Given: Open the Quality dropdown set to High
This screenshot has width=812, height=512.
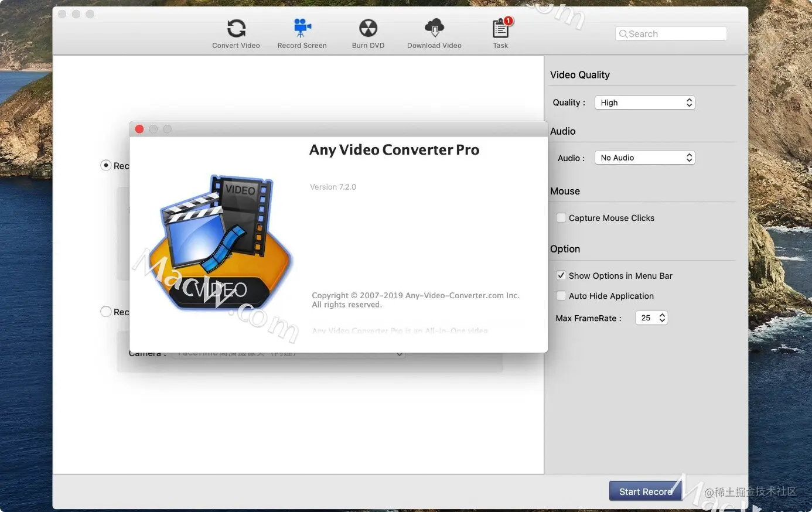Looking at the screenshot, I should [x=644, y=103].
